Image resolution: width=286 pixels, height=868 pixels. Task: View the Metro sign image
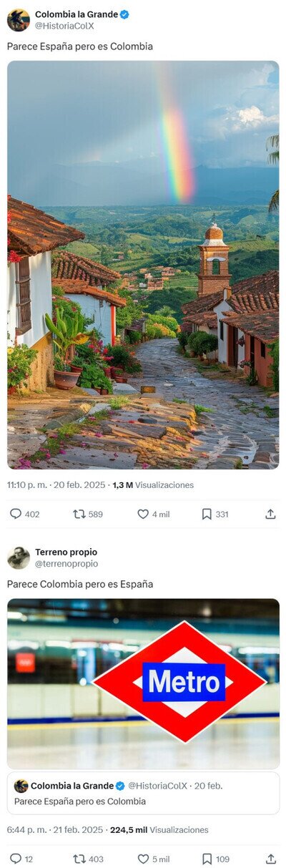[143, 683]
